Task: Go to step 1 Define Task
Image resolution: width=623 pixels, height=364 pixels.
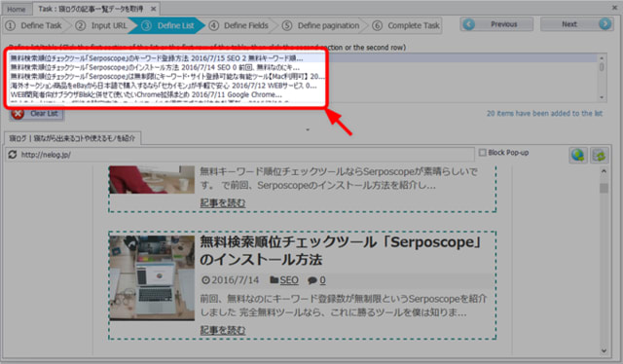Action: (35, 26)
